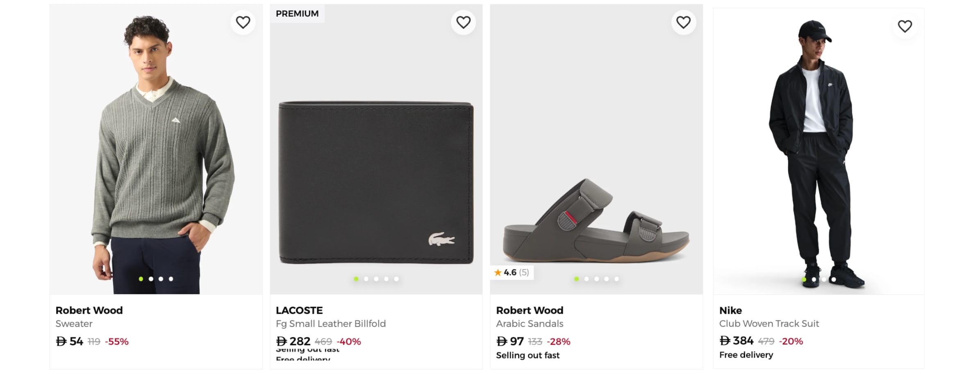Select fifth carousel dot on sandals image

coord(616,279)
